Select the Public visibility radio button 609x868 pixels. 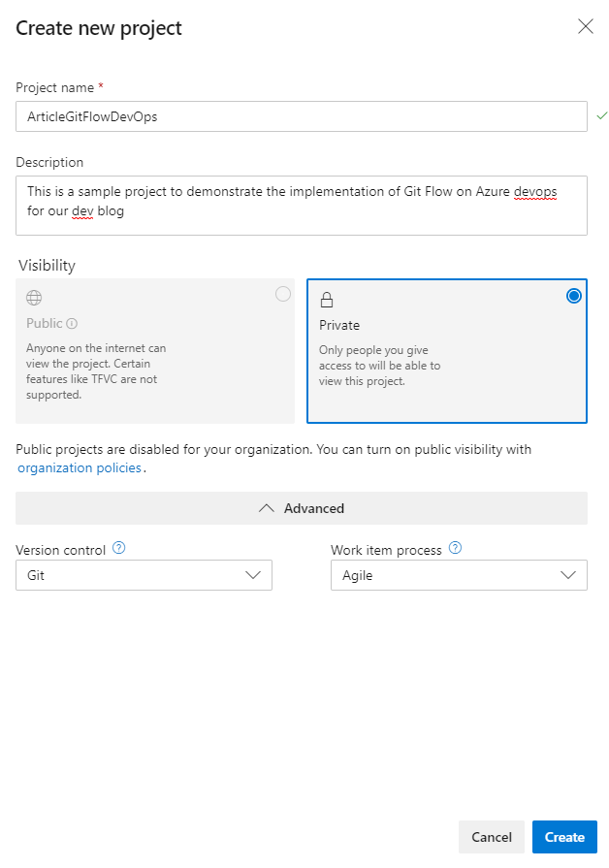(x=283, y=294)
